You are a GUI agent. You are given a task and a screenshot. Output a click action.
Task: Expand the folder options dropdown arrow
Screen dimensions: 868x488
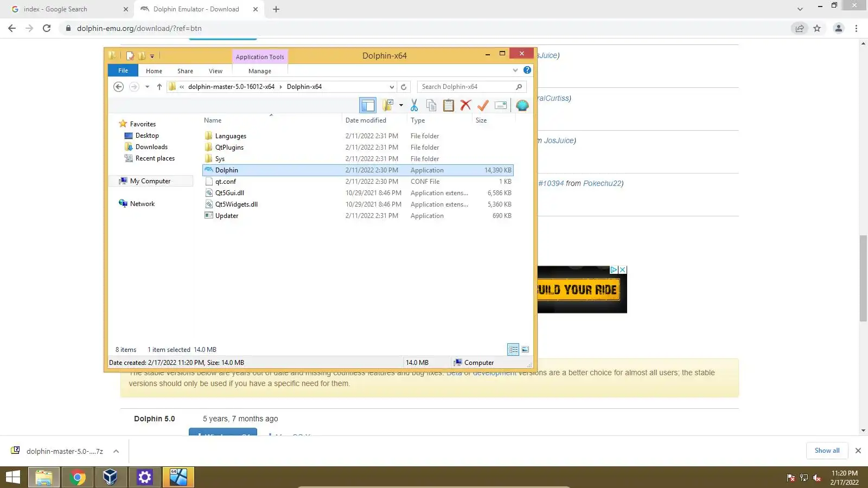401,105
